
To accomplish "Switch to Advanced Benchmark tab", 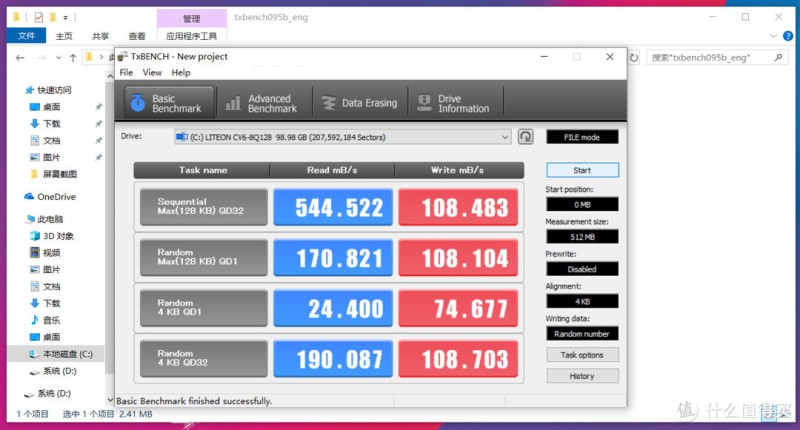I will 263,103.
